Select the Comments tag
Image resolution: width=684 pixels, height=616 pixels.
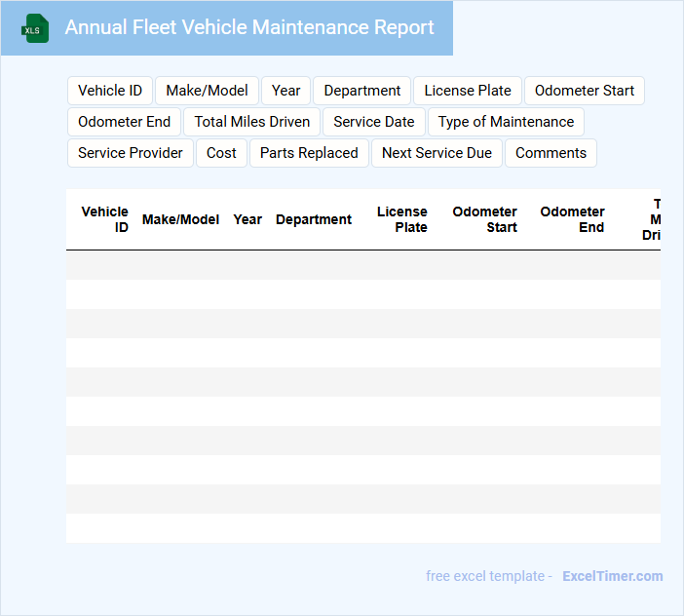pyautogui.click(x=551, y=153)
